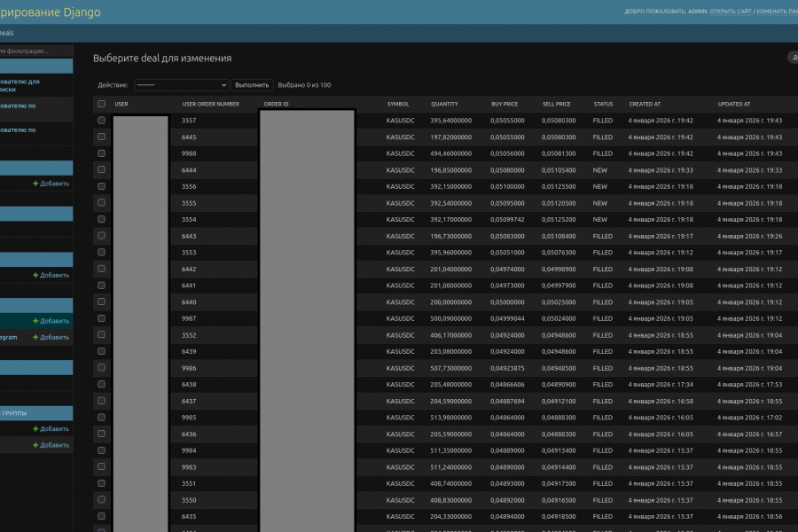Open the ОТКРЫТЬ САЙТ link in header
Screen dimensions: 798x532
tap(731, 12)
